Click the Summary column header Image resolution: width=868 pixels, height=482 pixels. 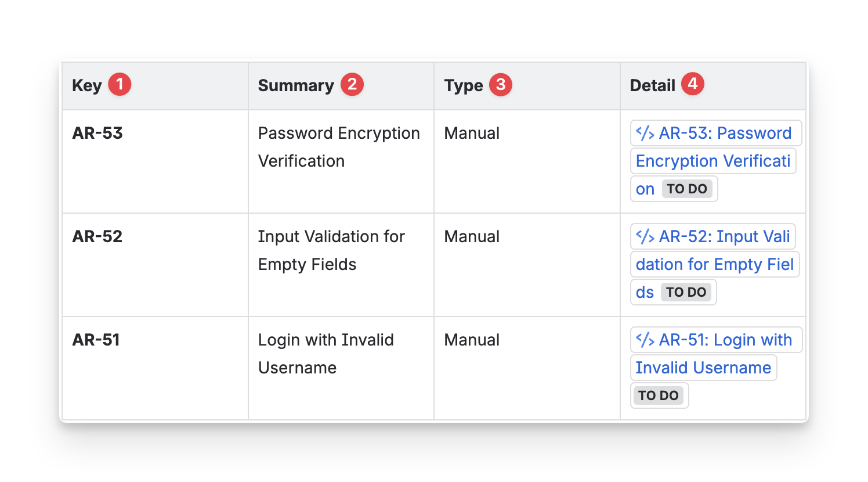[x=296, y=85]
